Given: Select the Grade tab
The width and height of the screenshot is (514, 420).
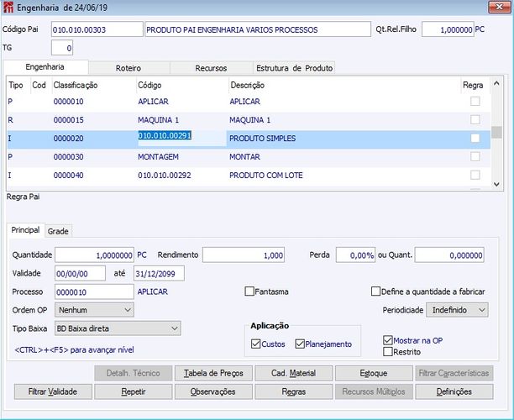Looking at the screenshot, I should coord(58,231).
